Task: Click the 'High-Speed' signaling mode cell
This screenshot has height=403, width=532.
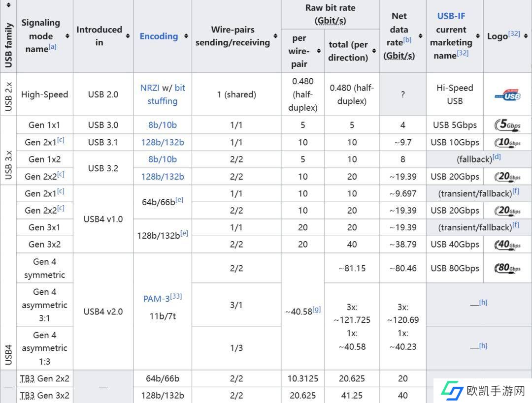Action: coord(44,94)
